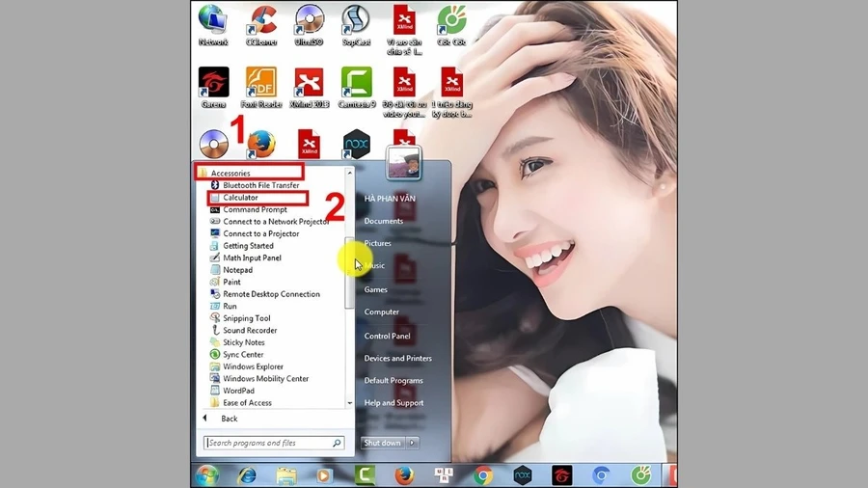Launch Nox player desktop icon
Screen dimensions: 868x488
[356, 144]
